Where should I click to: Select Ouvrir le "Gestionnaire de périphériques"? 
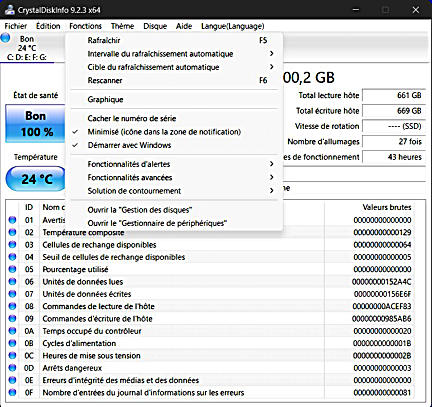(174, 223)
